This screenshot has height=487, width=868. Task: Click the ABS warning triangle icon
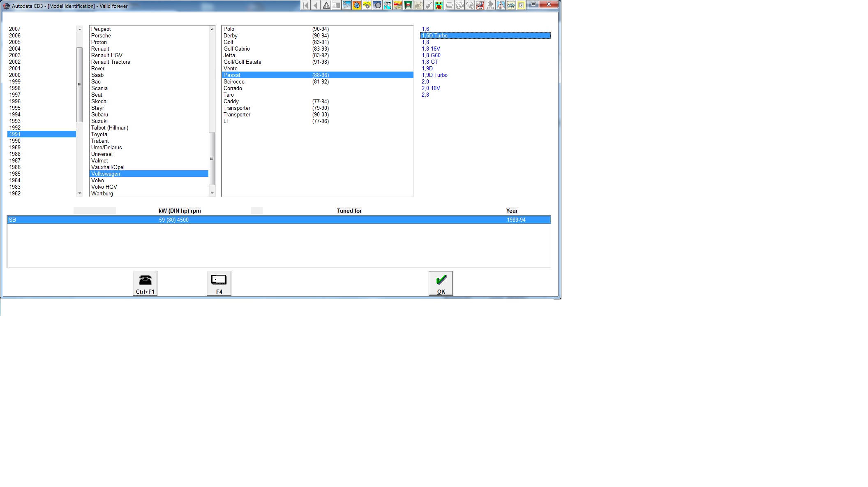click(x=501, y=5)
